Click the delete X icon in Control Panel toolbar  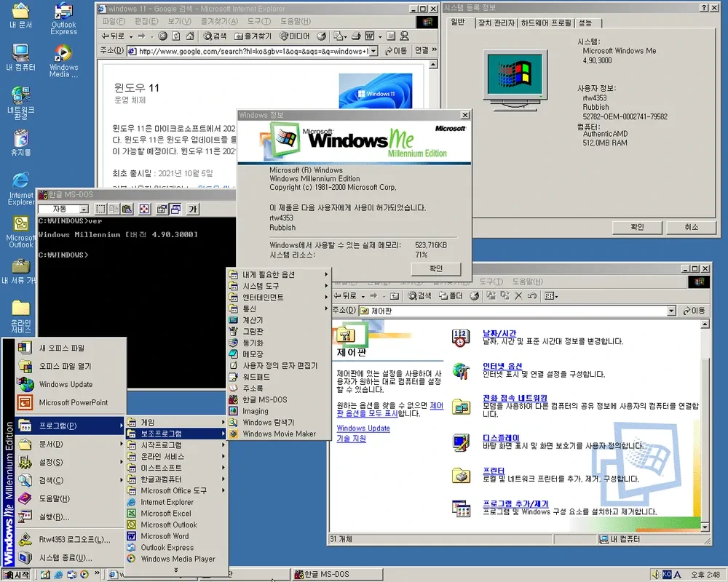coord(518,295)
